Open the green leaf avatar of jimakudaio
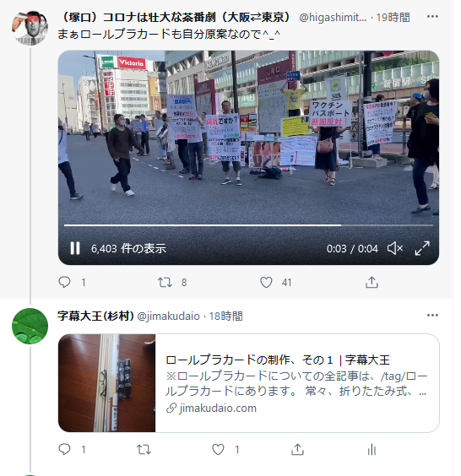 click(x=30, y=326)
